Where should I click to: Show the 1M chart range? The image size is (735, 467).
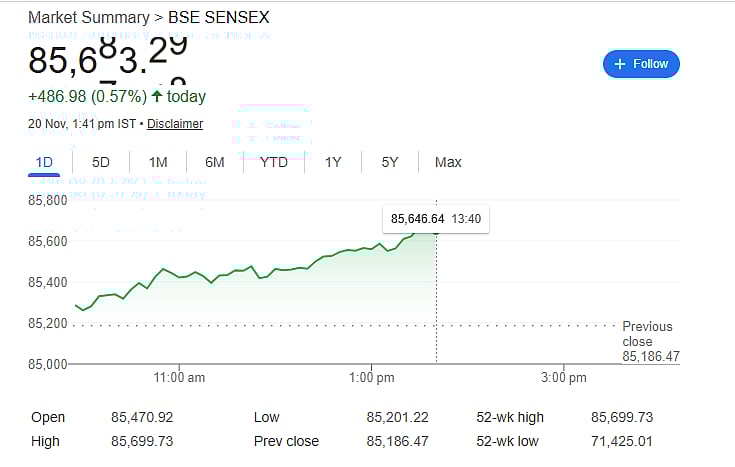[x=158, y=162]
